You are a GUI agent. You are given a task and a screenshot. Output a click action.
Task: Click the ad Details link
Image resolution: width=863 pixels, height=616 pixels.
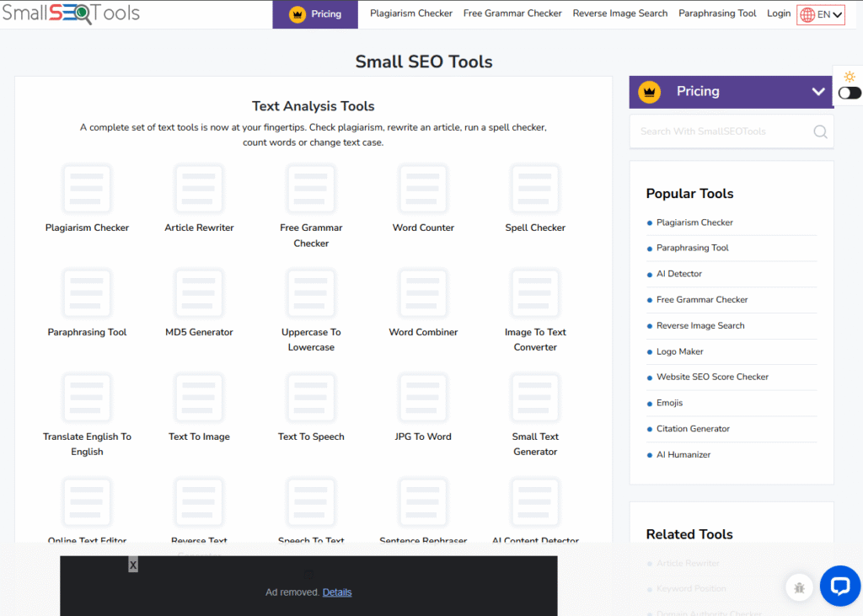[x=337, y=592]
